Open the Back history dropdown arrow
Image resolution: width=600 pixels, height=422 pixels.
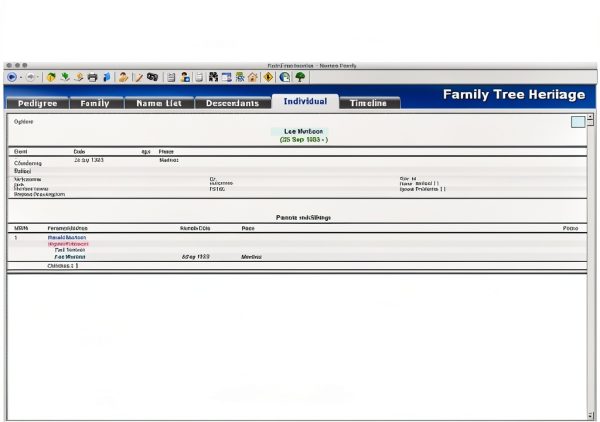(21, 78)
